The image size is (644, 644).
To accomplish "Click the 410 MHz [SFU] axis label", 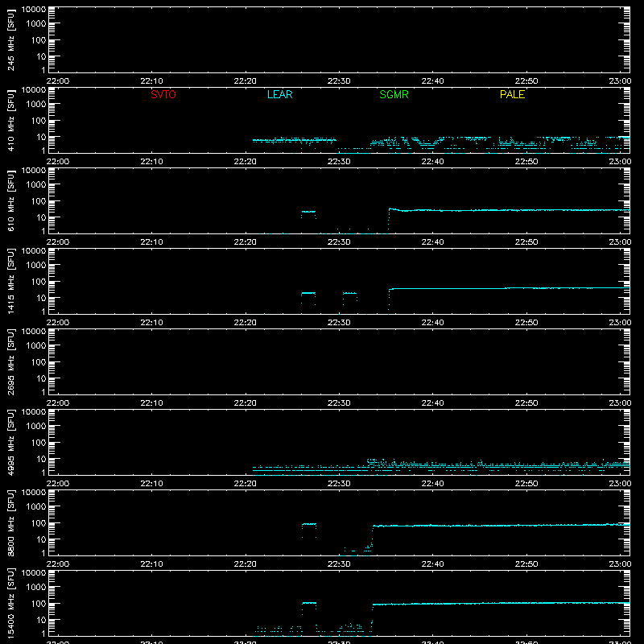I will pyautogui.click(x=10, y=121).
